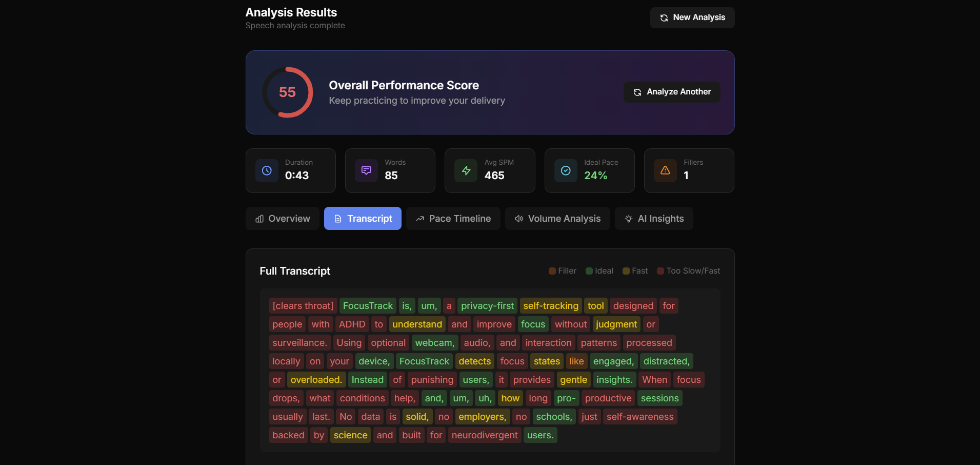980x465 pixels.
Task: Click the 'uh,' transcript word
Action: 485,398
